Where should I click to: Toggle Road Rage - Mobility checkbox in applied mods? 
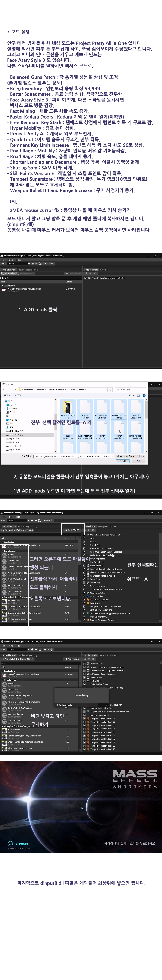[x=84, y=600]
